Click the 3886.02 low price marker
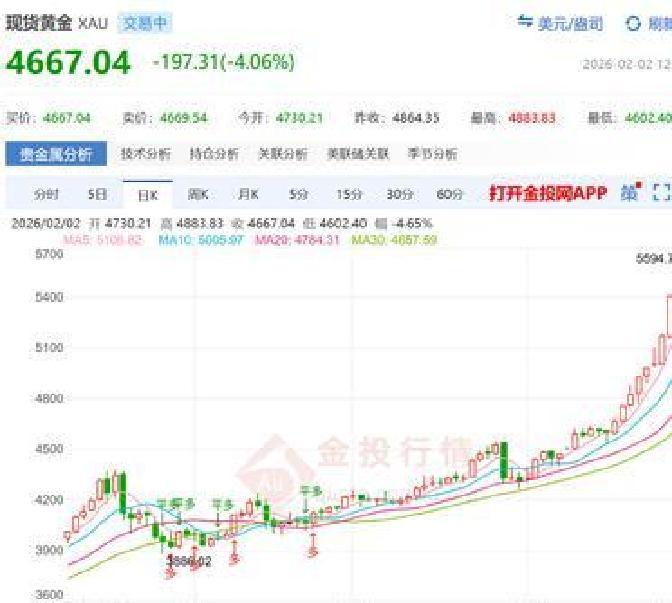Viewport: 672px width, 603px height. pyautogui.click(x=189, y=561)
